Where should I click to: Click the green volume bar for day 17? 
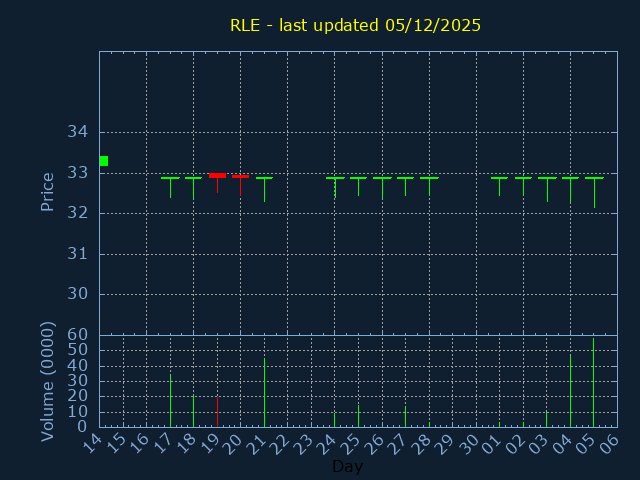pyautogui.click(x=170, y=401)
